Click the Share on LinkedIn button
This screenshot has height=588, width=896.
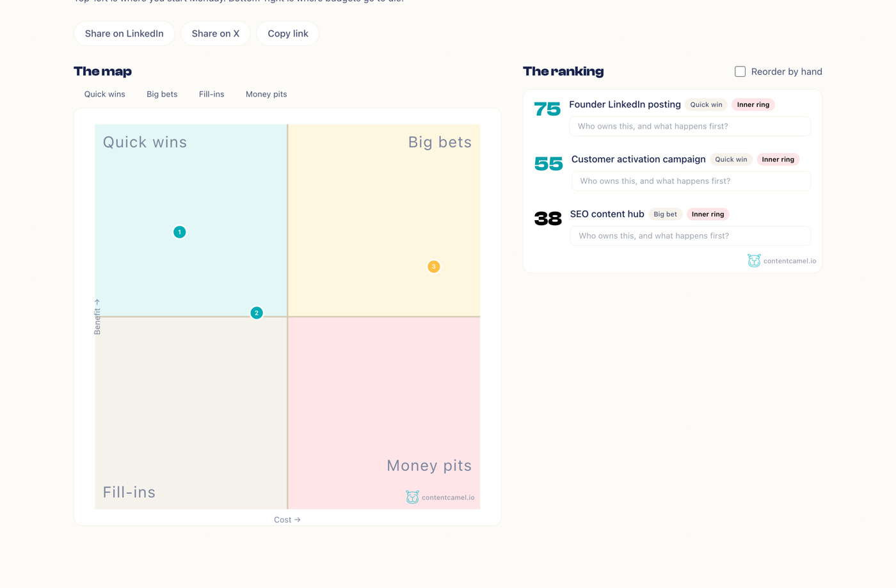pyautogui.click(x=124, y=33)
